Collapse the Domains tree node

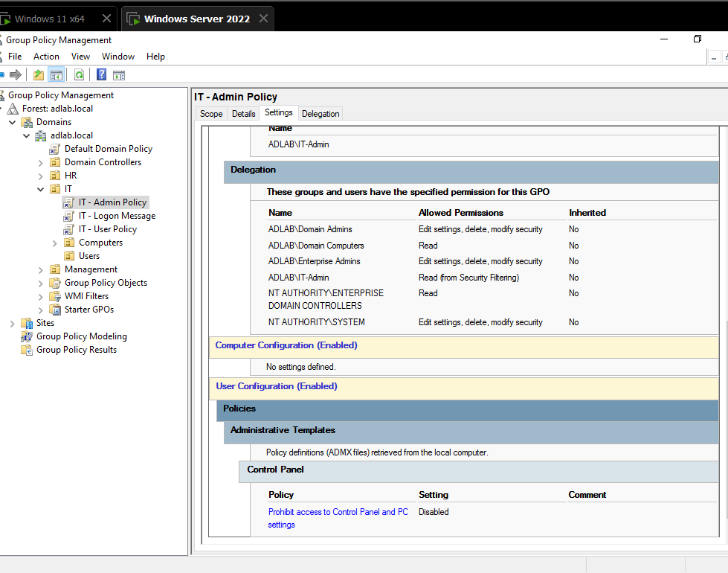pos(13,123)
